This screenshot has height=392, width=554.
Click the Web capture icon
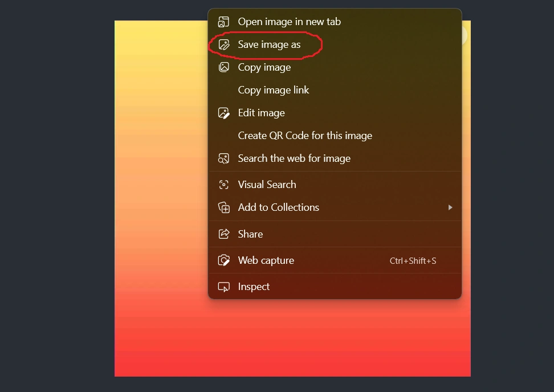tap(223, 260)
